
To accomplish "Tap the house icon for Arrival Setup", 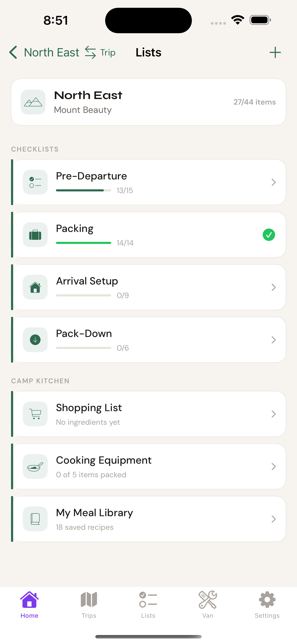I will [35, 287].
